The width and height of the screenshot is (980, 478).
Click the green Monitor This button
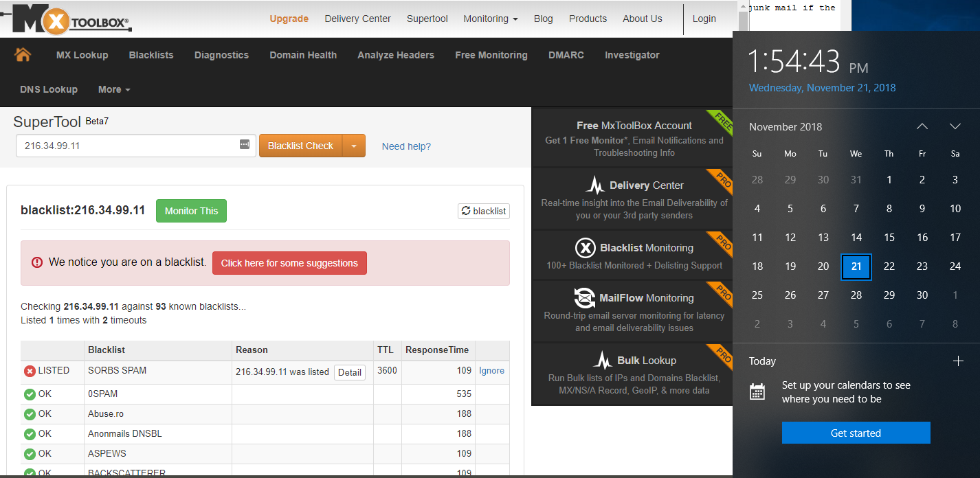point(191,211)
